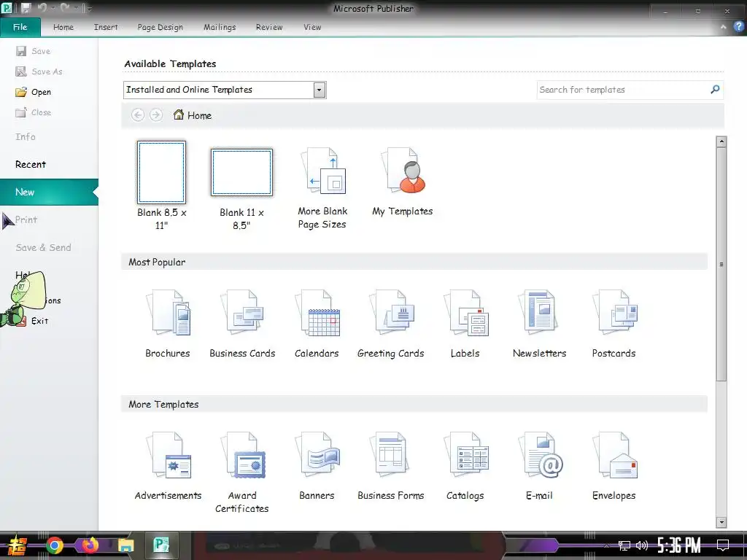Click Open in the File menu

[34, 92]
